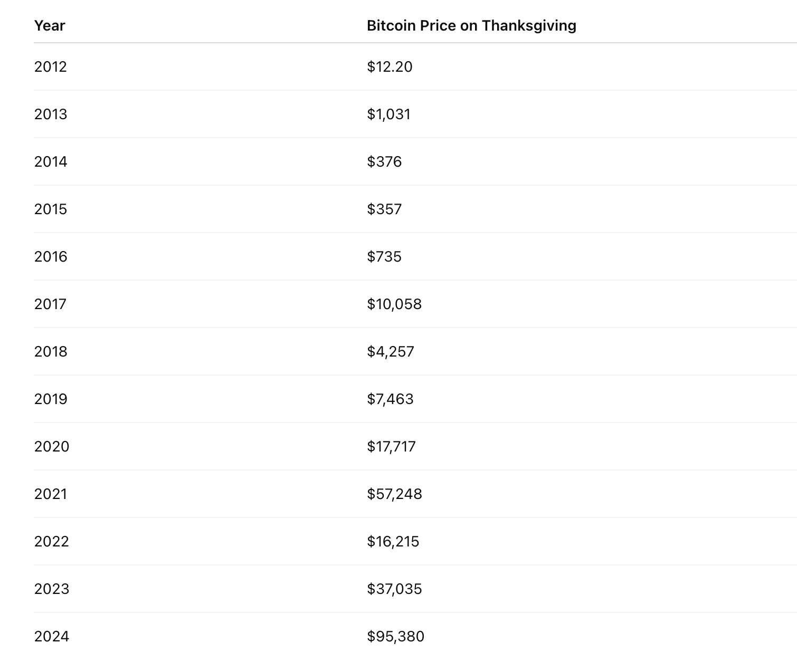Select the $10,058 price cell

pyautogui.click(x=394, y=304)
